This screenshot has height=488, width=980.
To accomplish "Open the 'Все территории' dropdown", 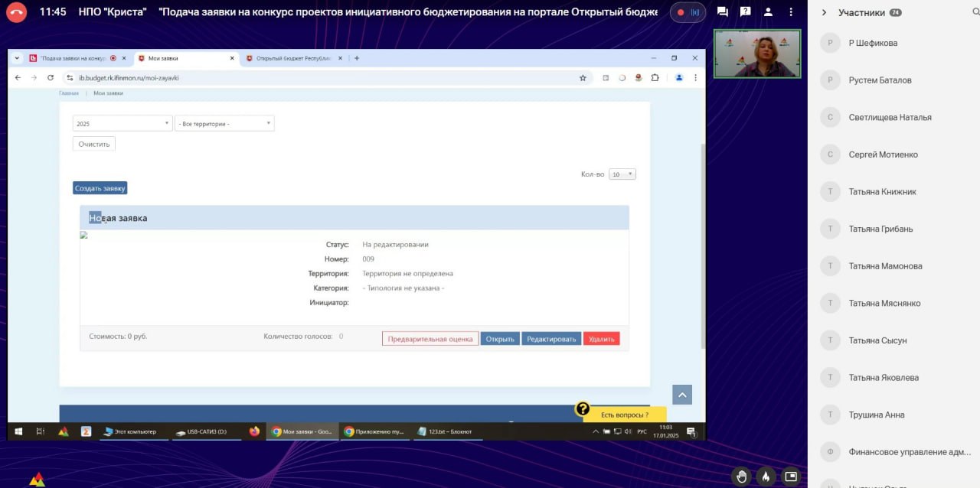I will [x=224, y=124].
